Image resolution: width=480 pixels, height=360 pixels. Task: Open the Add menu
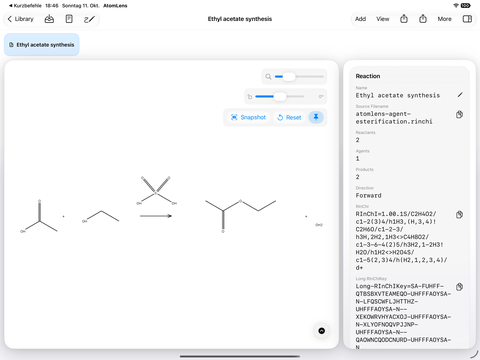point(360,19)
